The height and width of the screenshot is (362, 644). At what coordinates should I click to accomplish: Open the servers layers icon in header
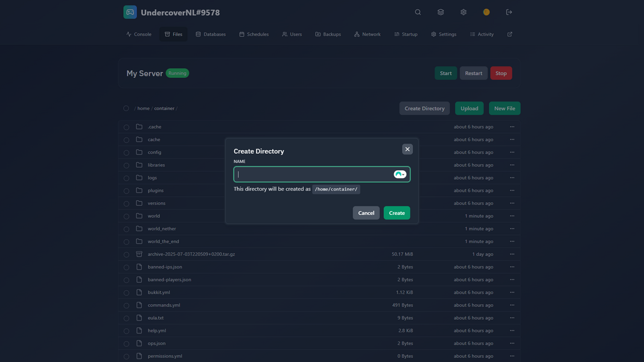point(441,12)
